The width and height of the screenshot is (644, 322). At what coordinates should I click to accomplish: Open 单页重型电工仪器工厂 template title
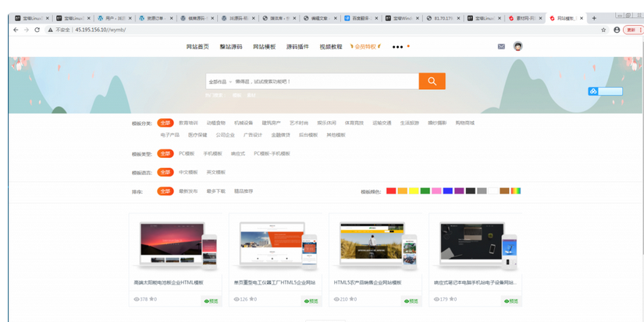(274, 283)
